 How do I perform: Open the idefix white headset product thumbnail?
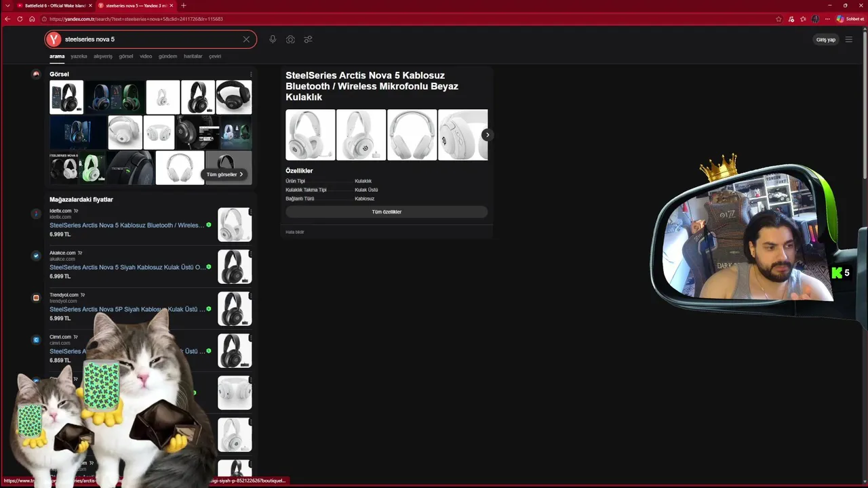(x=235, y=224)
